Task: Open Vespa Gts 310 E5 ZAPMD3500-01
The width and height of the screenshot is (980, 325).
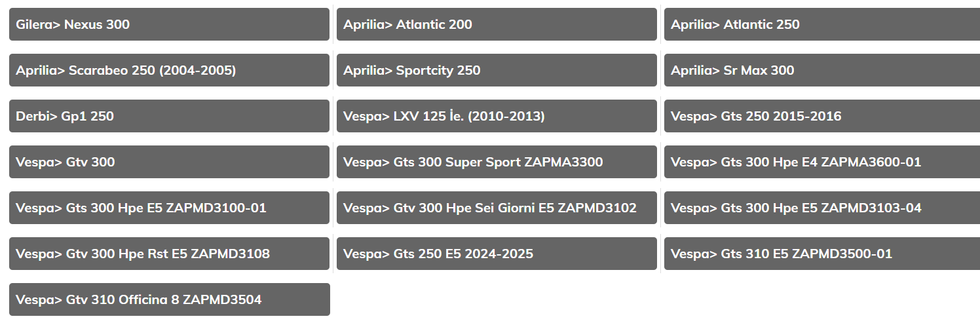Action: tap(822, 254)
